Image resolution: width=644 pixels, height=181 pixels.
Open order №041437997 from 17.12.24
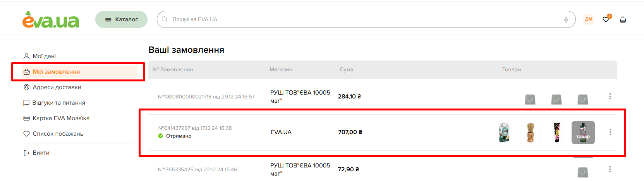point(195,128)
